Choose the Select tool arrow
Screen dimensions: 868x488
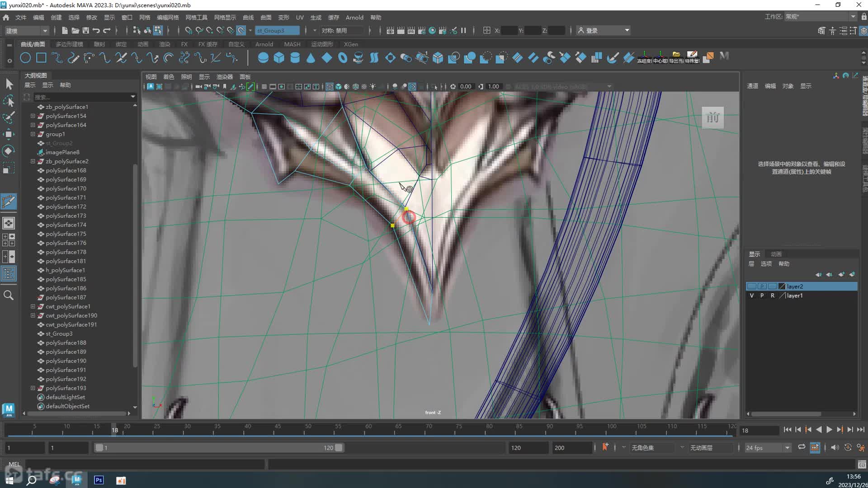[x=9, y=84]
